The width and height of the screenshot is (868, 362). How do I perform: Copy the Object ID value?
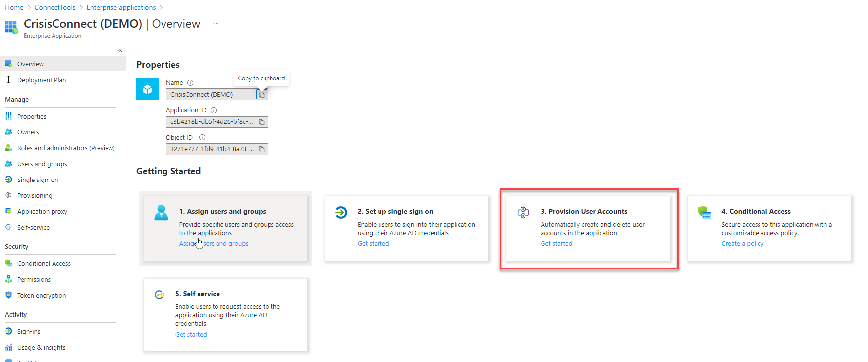coord(262,149)
